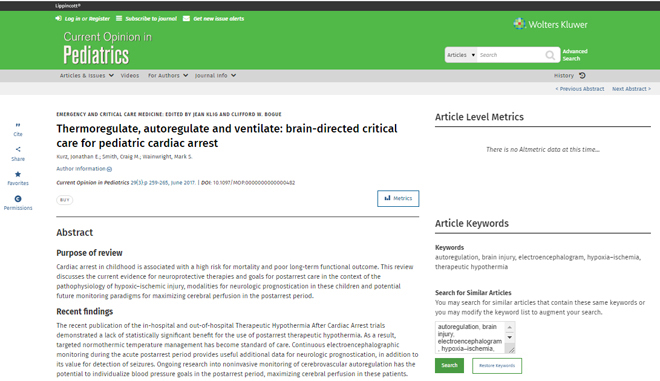Image resolution: width=660 pixels, height=381 pixels.
Task: Go to Previous Abstract
Action: pyautogui.click(x=580, y=89)
